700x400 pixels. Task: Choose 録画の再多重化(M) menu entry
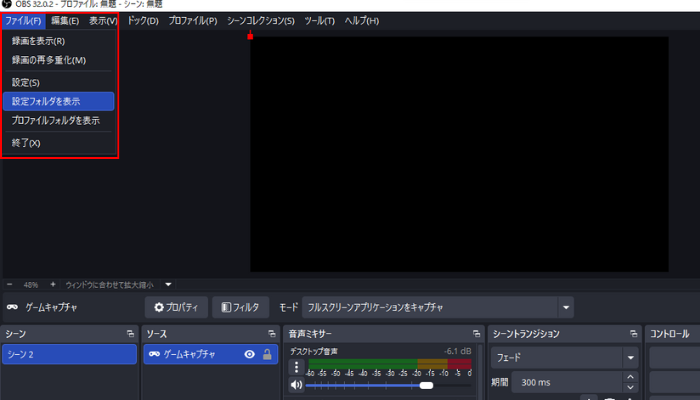click(x=58, y=60)
